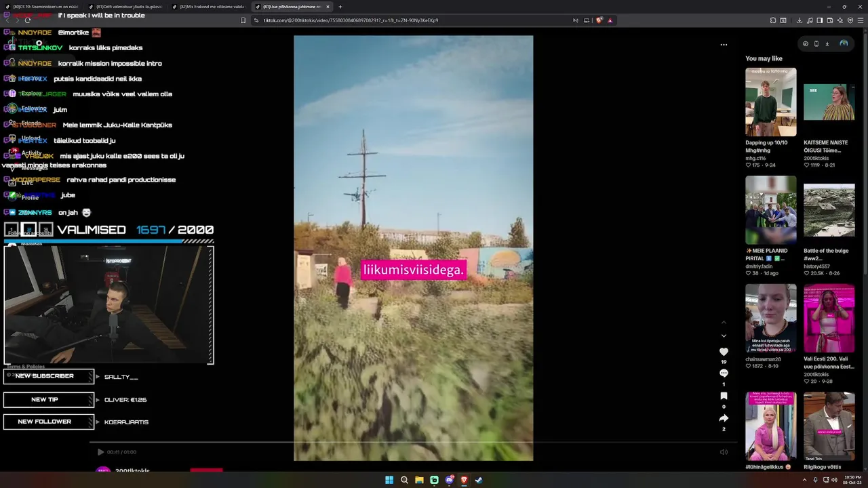Open the KAITSEME NAISTE ÕIGUSI video thumbnail
This screenshot has height=488, width=868.
(x=829, y=102)
